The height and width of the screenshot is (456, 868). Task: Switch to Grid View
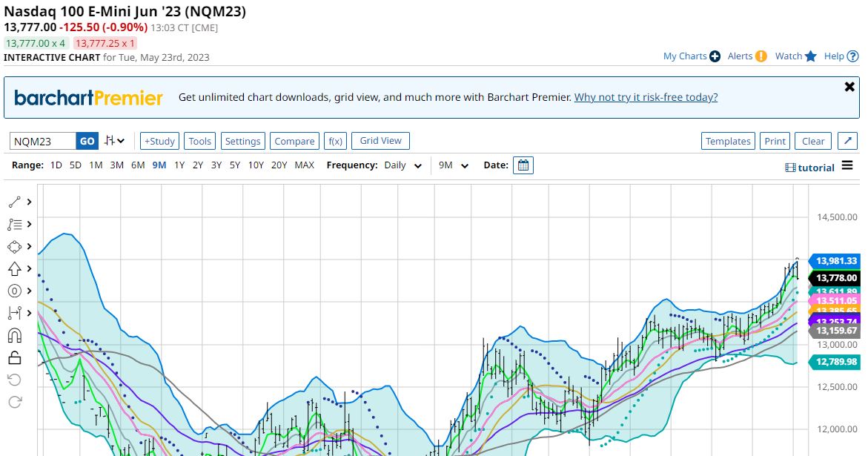point(381,141)
